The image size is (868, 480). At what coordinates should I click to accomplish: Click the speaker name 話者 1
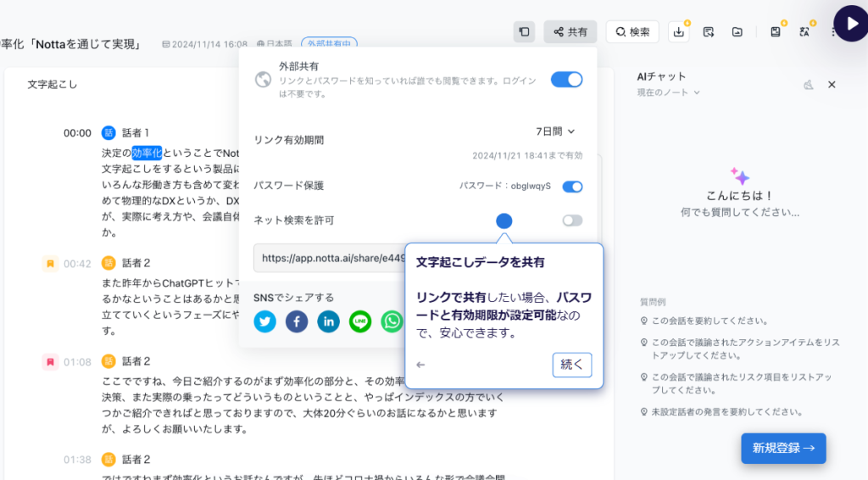136,133
